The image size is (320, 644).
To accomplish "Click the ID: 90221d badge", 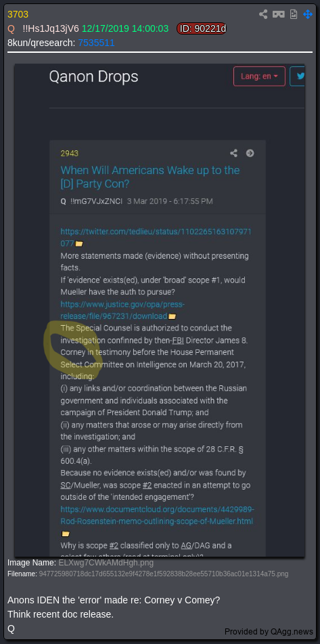I will (x=202, y=28).
